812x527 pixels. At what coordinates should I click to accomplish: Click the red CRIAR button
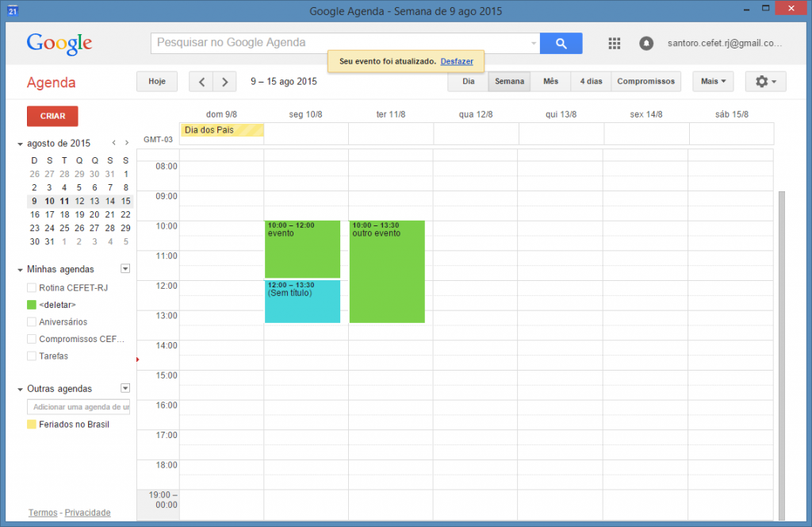[x=52, y=116]
